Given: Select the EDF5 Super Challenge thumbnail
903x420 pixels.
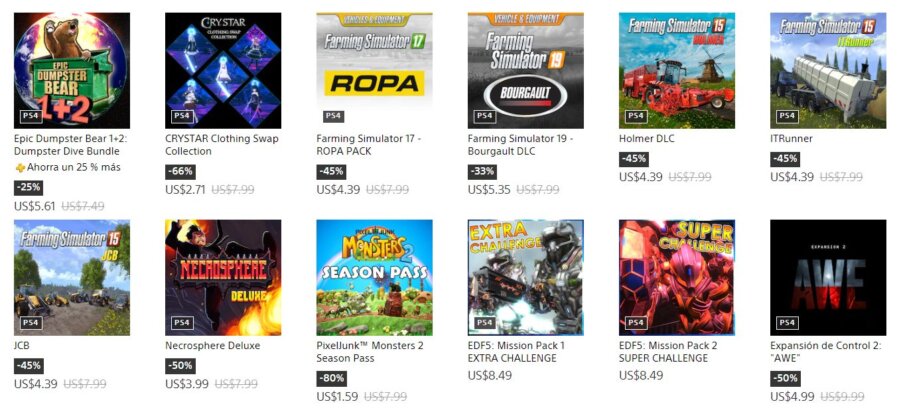Looking at the screenshot, I should coord(677,277).
